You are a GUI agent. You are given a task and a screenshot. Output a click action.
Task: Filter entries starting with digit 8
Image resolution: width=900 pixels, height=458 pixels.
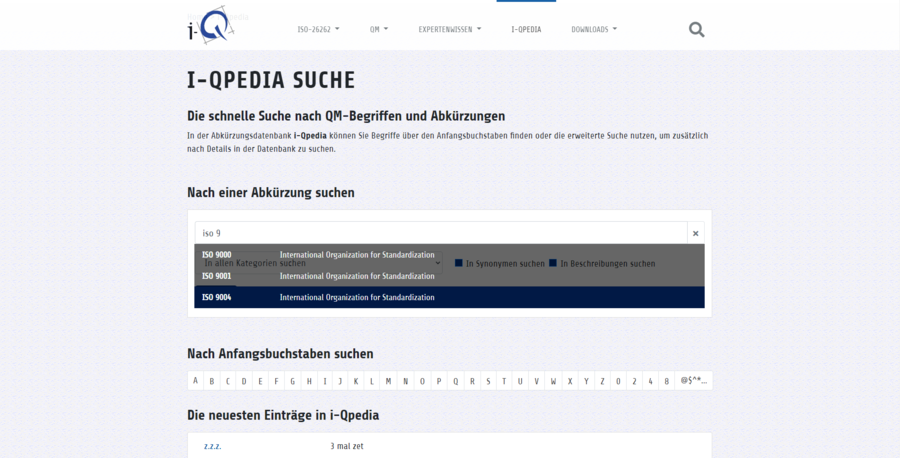coord(666,381)
